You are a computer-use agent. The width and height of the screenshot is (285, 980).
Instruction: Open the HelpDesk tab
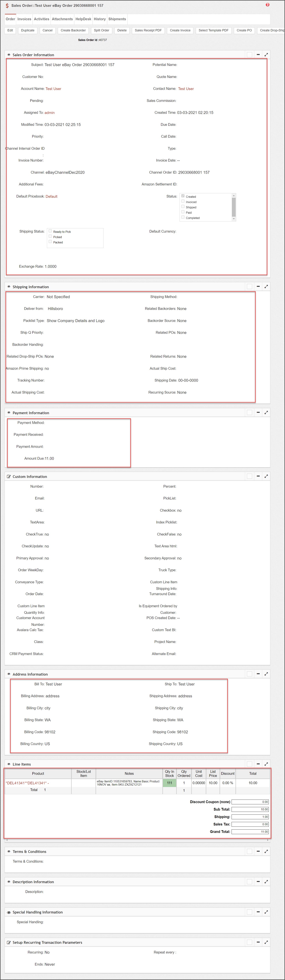(83, 19)
